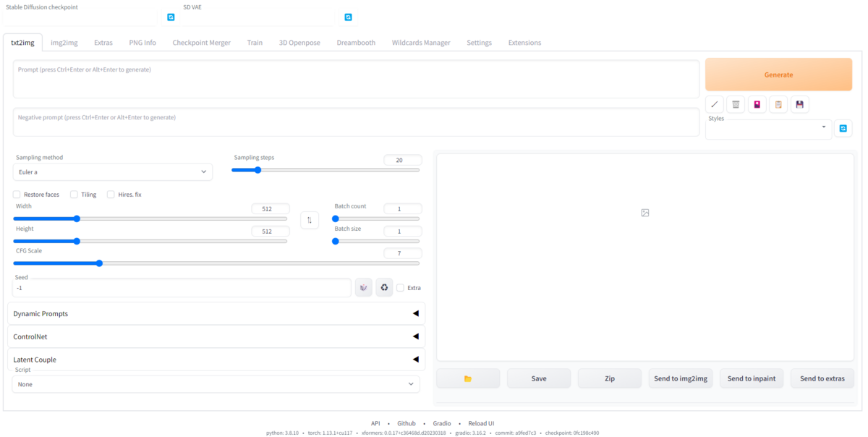The width and height of the screenshot is (868, 437).
Task: Click the Seed input field
Action: [x=182, y=287]
